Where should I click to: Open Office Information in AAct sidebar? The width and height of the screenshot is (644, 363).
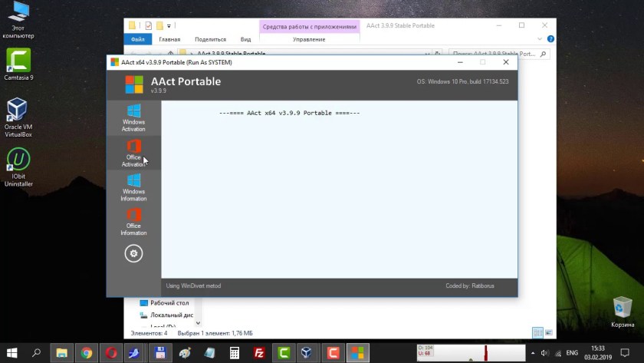pos(133,222)
